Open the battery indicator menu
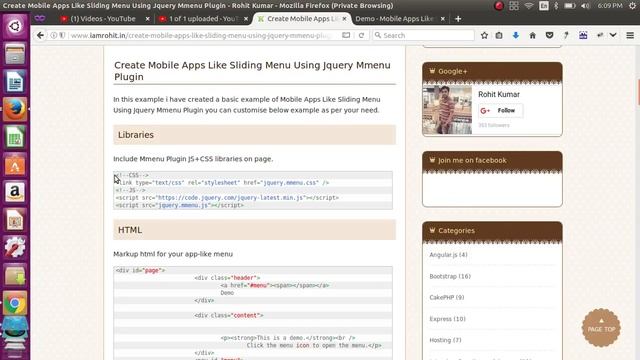640x360 pixels. [570, 6]
